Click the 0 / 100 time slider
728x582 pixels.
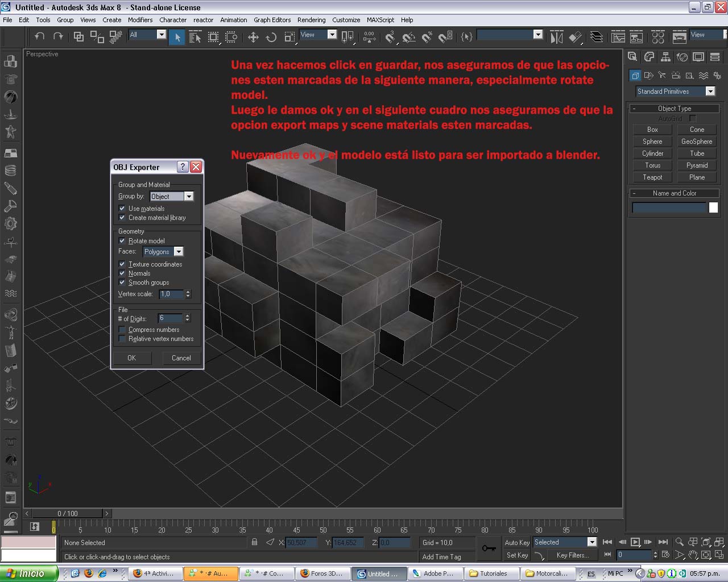point(68,513)
